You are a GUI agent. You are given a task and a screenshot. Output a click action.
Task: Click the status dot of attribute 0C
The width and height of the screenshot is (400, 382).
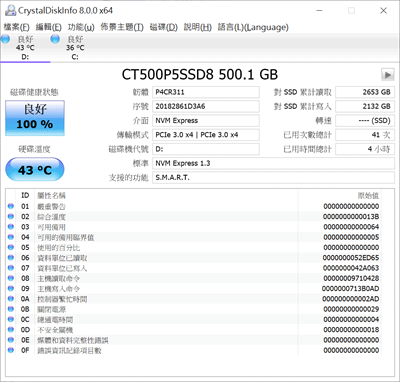[11, 320]
